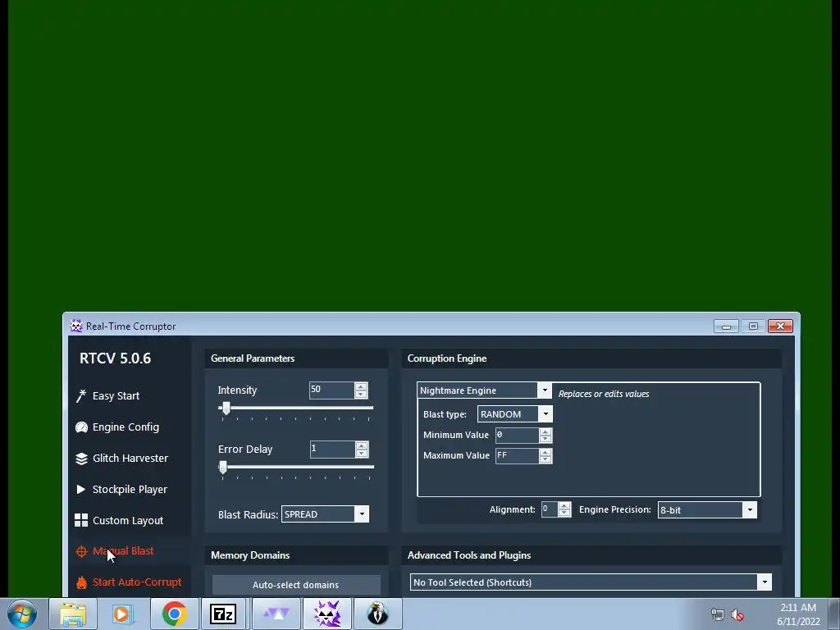Open Google Chrome from the taskbar
This screenshot has height=630, width=840.
174,614
